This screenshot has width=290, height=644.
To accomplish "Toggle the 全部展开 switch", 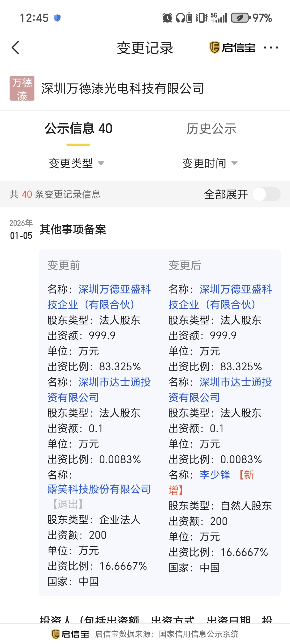I will click(266, 194).
